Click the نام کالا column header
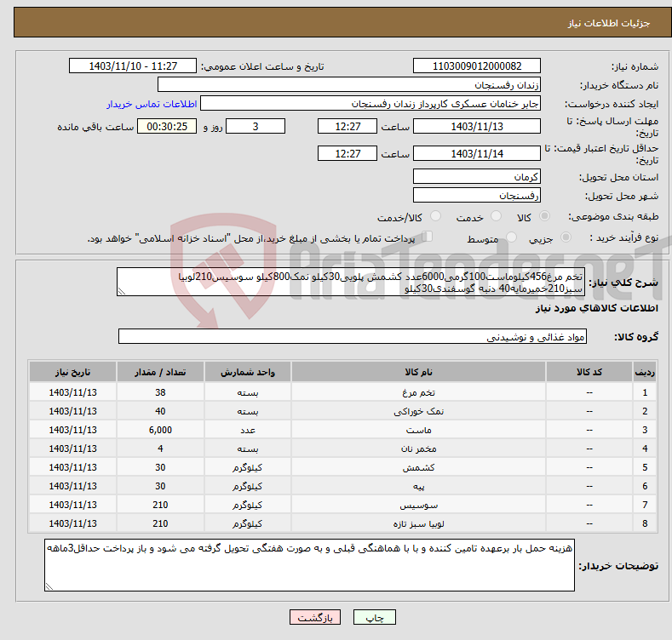Viewport: 672px width, 640px height. point(419,372)
